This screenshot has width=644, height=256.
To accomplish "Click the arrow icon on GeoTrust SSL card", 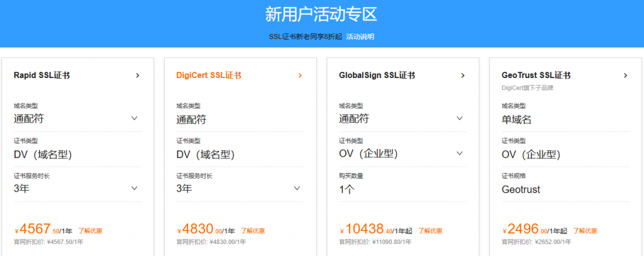I will pos(625,75).
